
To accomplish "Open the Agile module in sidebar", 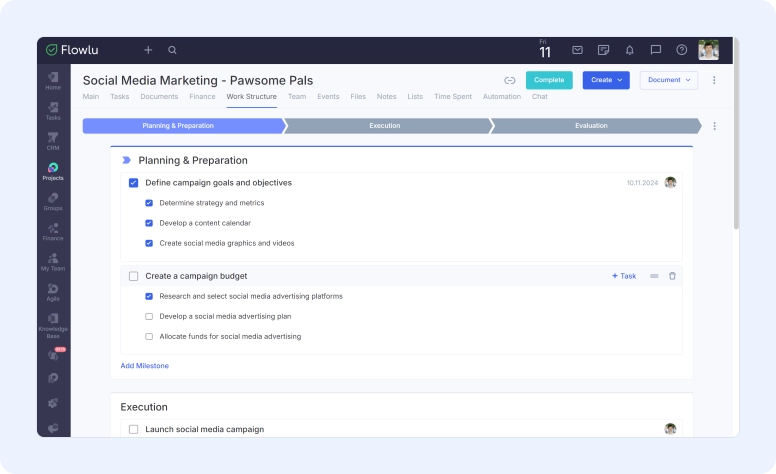I will point(53,291).
